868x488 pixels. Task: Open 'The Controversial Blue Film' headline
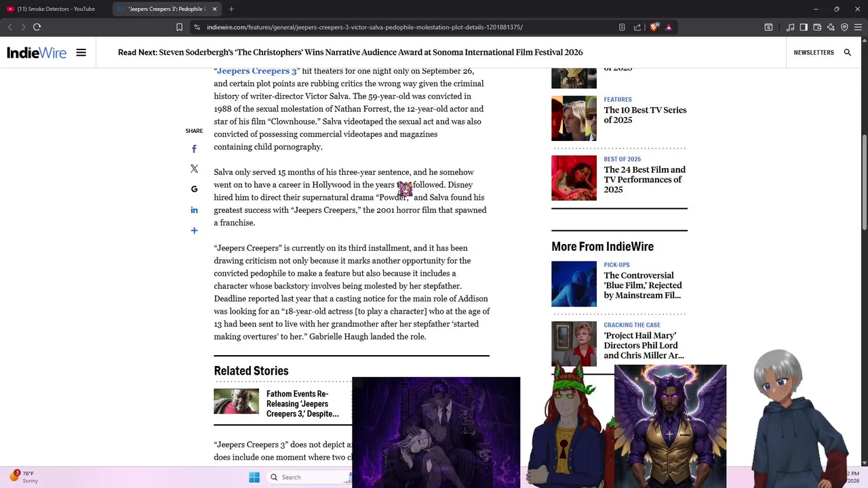643,285
